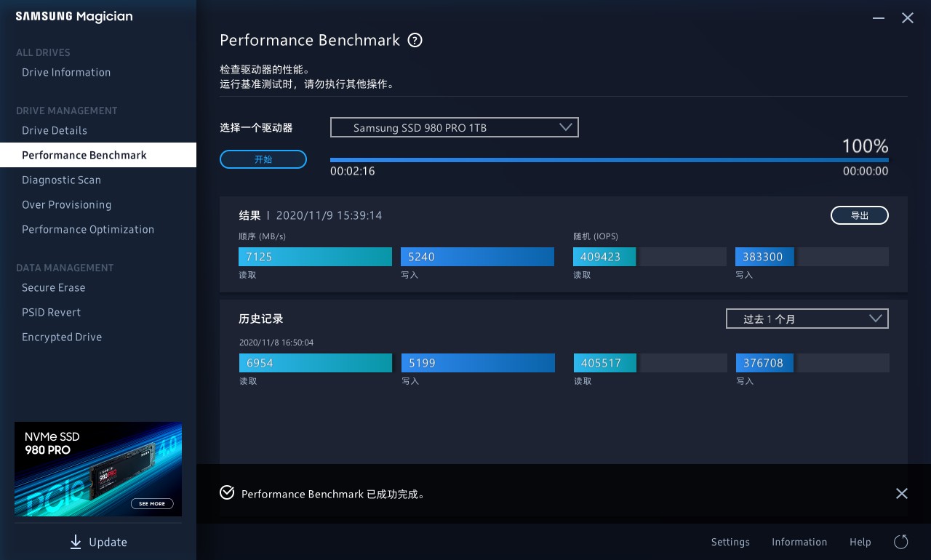
Task: Click the result sequential read bar 7125
Action: click(315, 257)
